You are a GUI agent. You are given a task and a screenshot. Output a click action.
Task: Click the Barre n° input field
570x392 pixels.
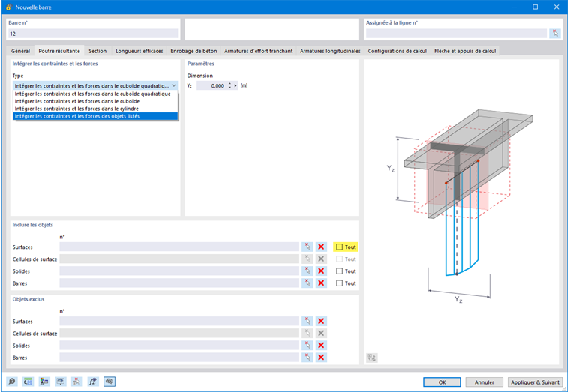point(93,34)
